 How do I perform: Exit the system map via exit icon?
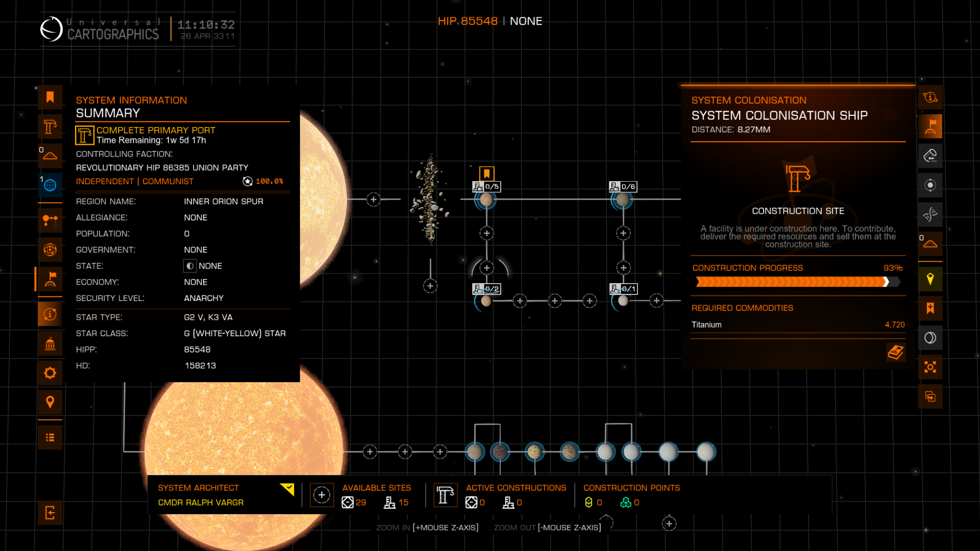50,513
